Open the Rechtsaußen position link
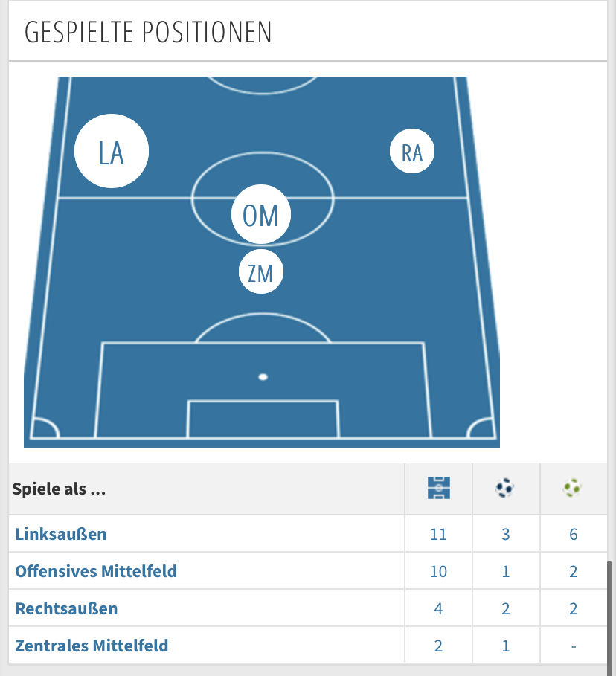Screen dimensions: 616x676 pyautogui.click(x=66, y=608)
